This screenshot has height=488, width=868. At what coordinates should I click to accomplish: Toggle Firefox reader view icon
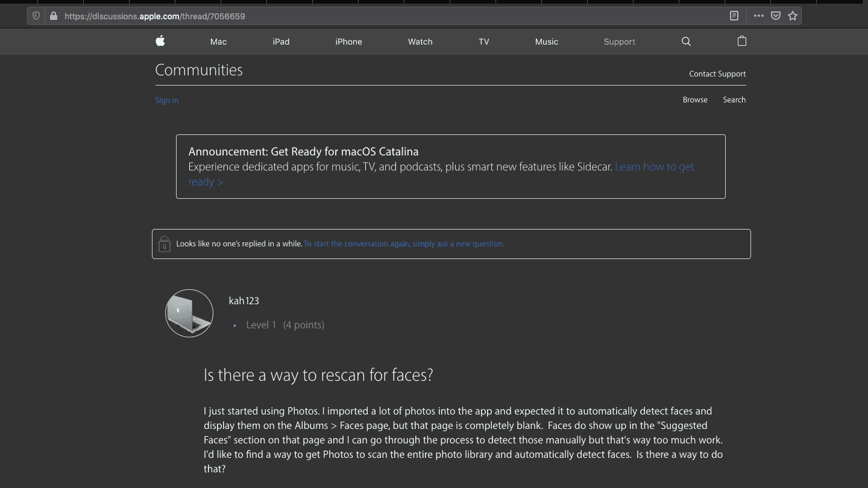[x=734, y=16]
